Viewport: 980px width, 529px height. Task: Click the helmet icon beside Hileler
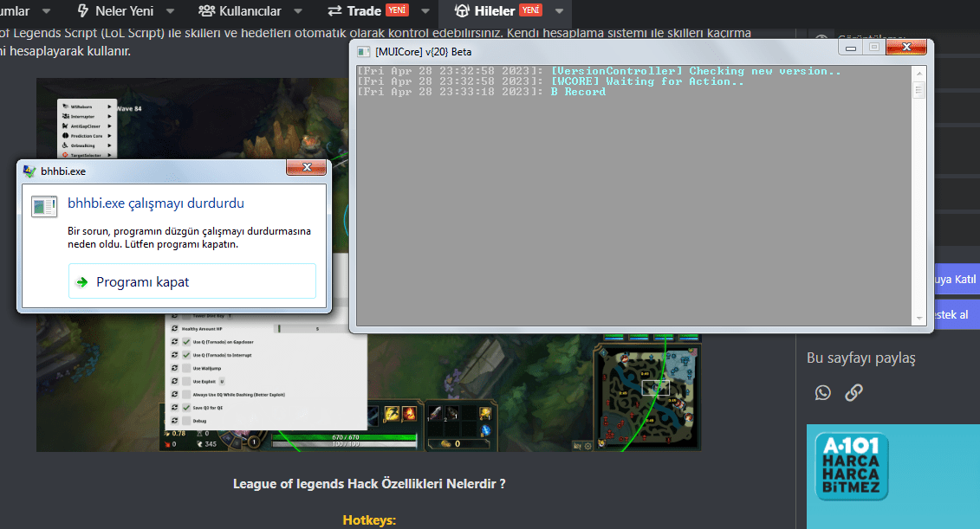click(462, 10)
